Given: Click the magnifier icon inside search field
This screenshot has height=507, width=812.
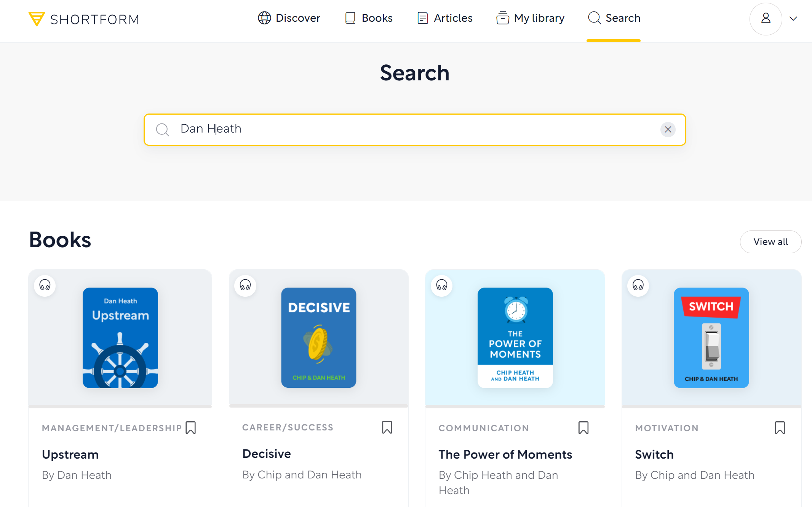Looking at the screenshot, I should click(163, 130).
